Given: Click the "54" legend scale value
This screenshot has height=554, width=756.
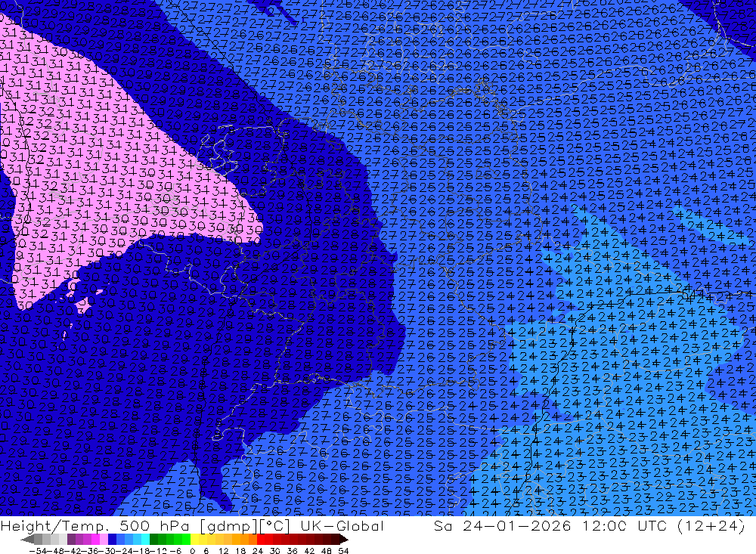Looking at the screenshot, I should coord(343,551).
